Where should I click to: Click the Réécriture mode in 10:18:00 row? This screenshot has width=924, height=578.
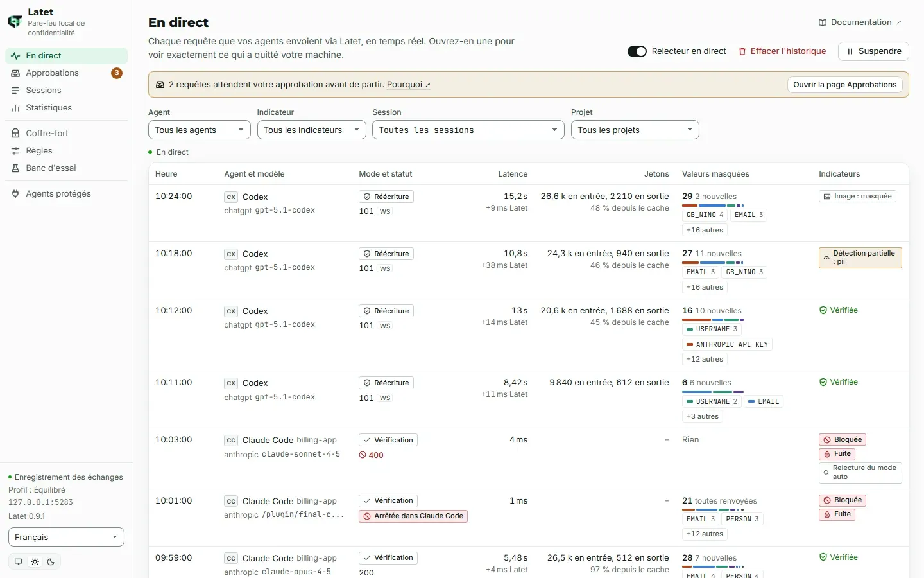click(386, 254)
